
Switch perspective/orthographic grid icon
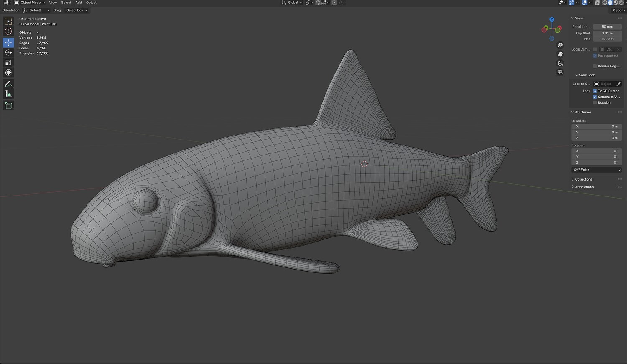pos(560,72)
